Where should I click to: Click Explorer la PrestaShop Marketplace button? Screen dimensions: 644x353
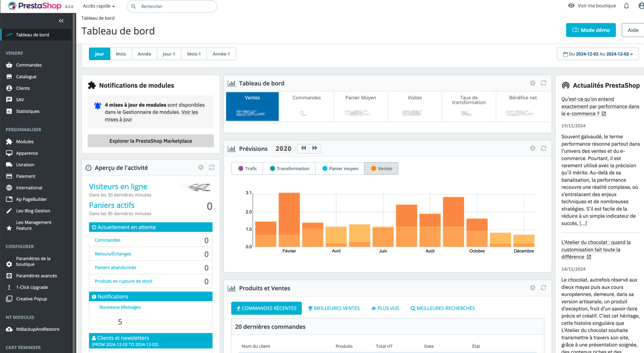pyautogui.click(x=151, y=141)
